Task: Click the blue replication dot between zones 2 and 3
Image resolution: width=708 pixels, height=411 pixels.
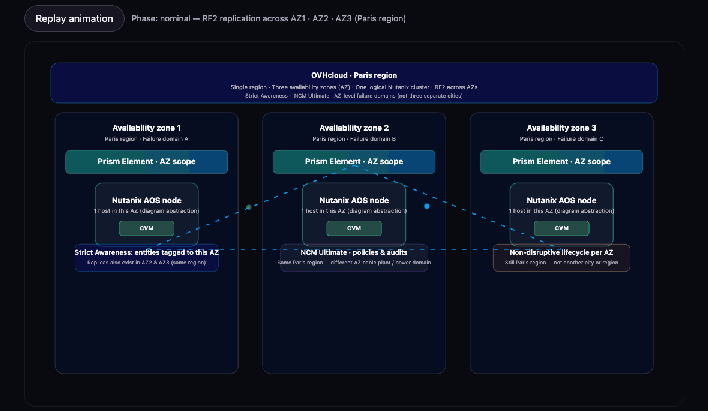Action: (x=427, y=206)
